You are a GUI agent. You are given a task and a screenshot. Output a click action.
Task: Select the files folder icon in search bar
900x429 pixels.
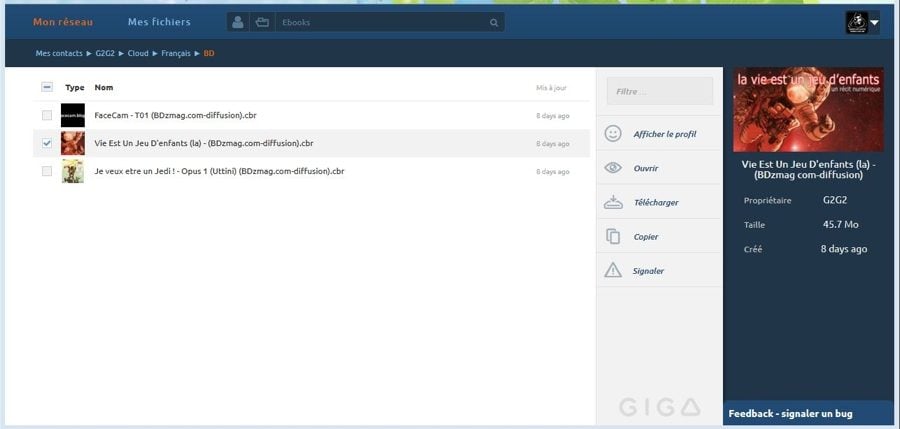(x=261, y=22)
